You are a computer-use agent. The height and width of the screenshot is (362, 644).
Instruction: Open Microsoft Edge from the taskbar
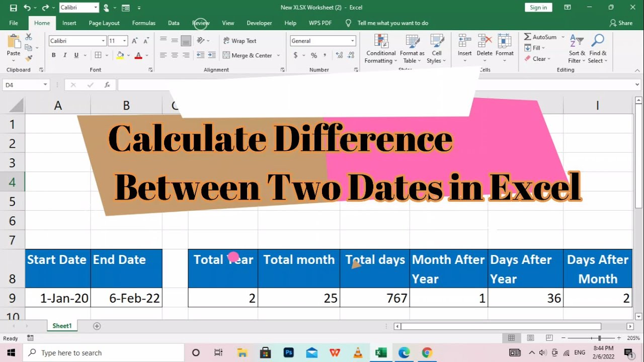click(404, 353)
